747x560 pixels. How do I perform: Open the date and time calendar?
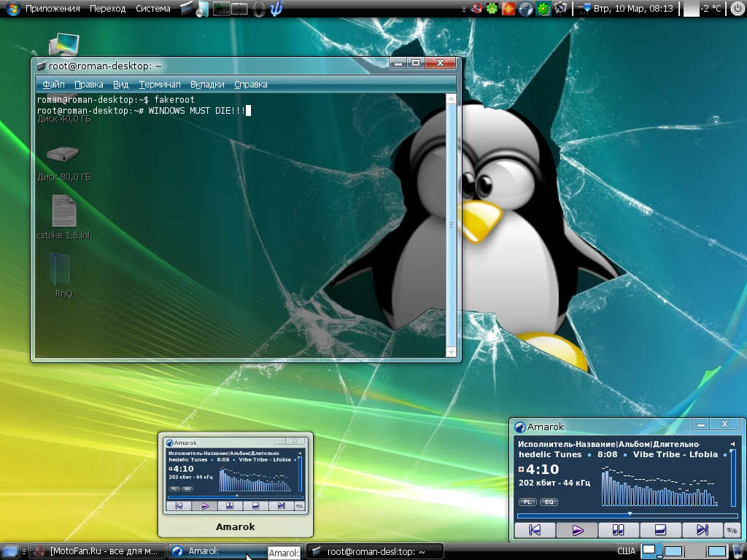(633, 9)
